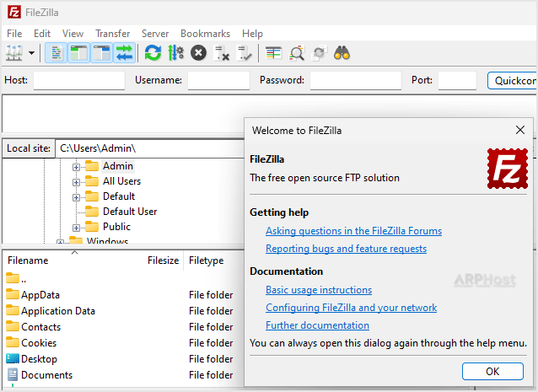The width and height of the screenshot is (538, 392).
Task: Toggle transfer queue display
Action: coord(125,53)
